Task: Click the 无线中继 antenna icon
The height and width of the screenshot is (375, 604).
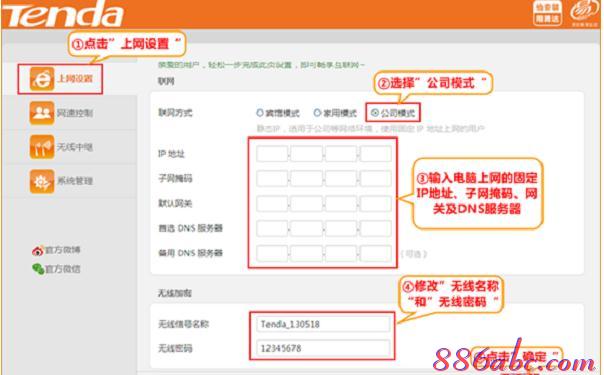Action: click(x=42, y=147)
